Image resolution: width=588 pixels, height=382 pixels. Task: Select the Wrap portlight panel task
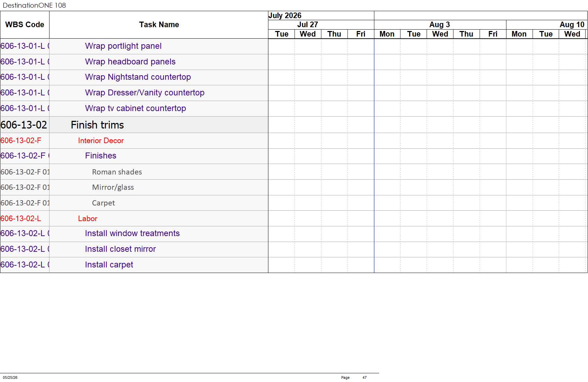123,46
